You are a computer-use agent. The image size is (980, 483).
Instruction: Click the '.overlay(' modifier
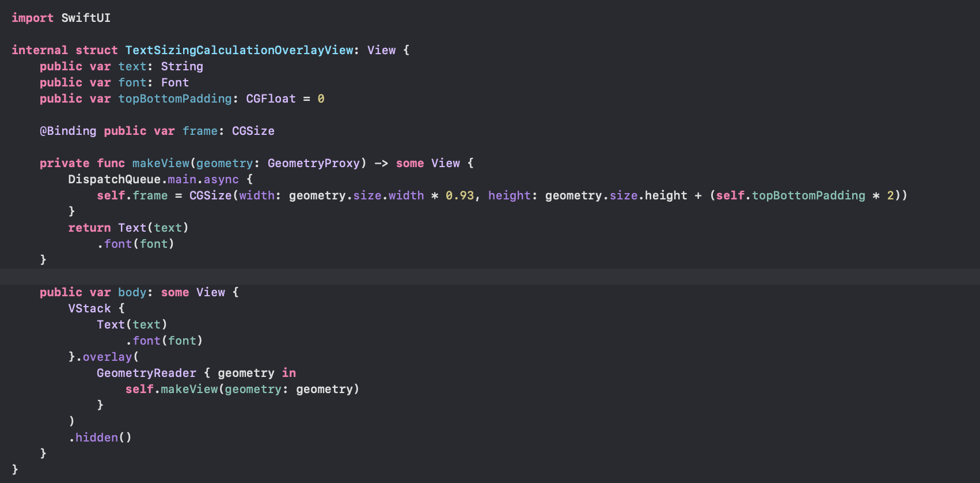[107, 357]
